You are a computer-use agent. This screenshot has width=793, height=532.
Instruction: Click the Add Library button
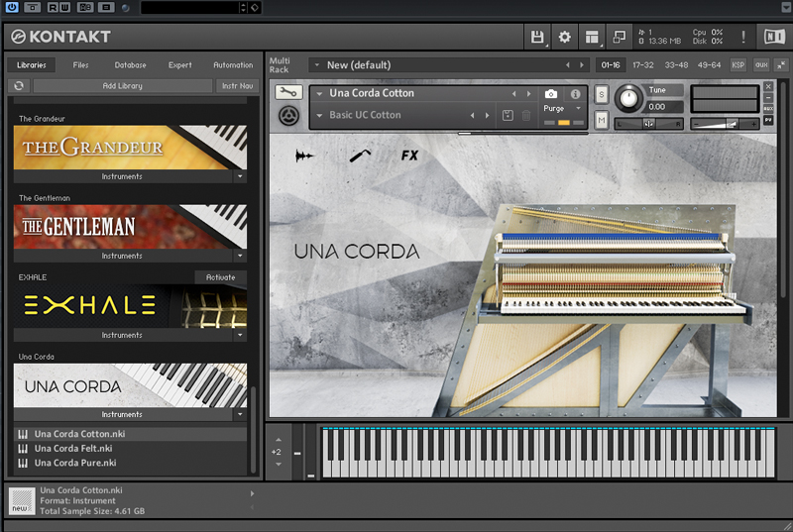tap(122, 85)
